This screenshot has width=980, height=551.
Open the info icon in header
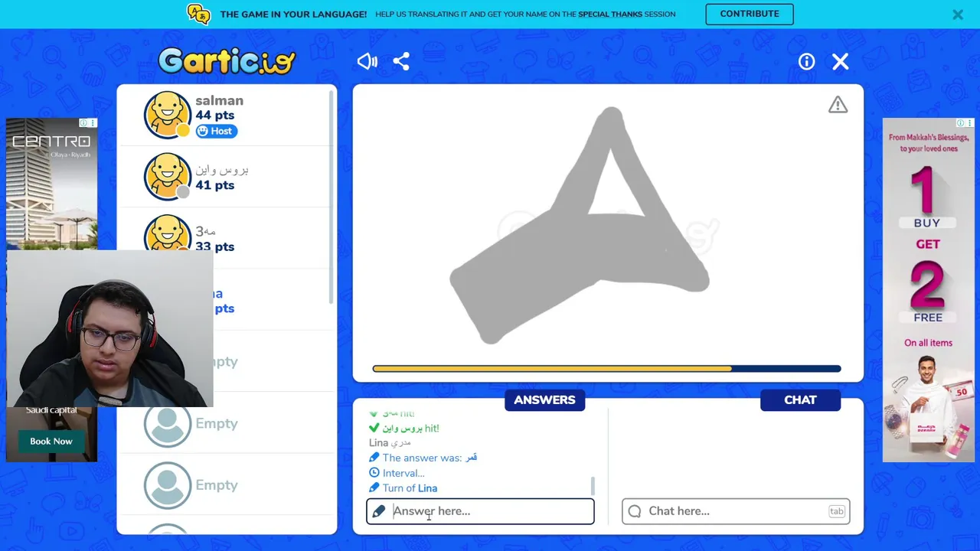[x=806, y=62]
